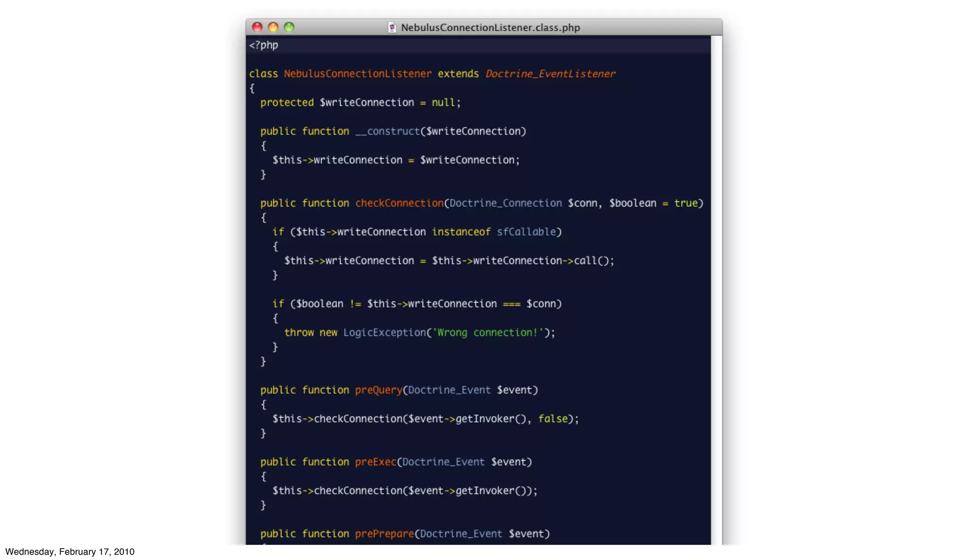Click the 'Wrong connection!' string literal
This screenshot has height=560, width=969.
pyautogui.click(x=487, y=333)
